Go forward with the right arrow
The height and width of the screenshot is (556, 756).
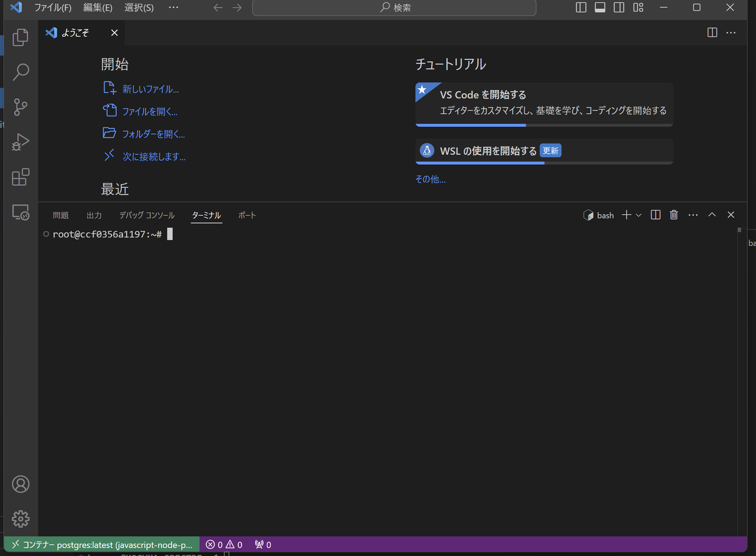[237, 7]
